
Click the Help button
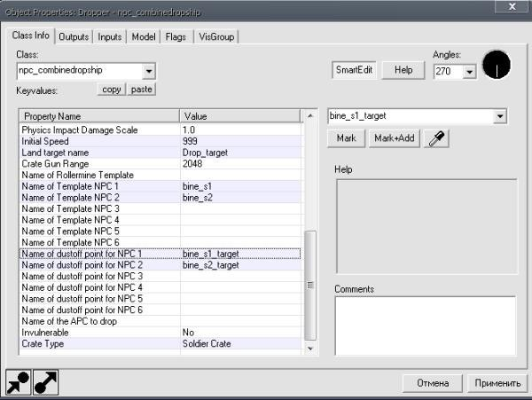[403, 70]
